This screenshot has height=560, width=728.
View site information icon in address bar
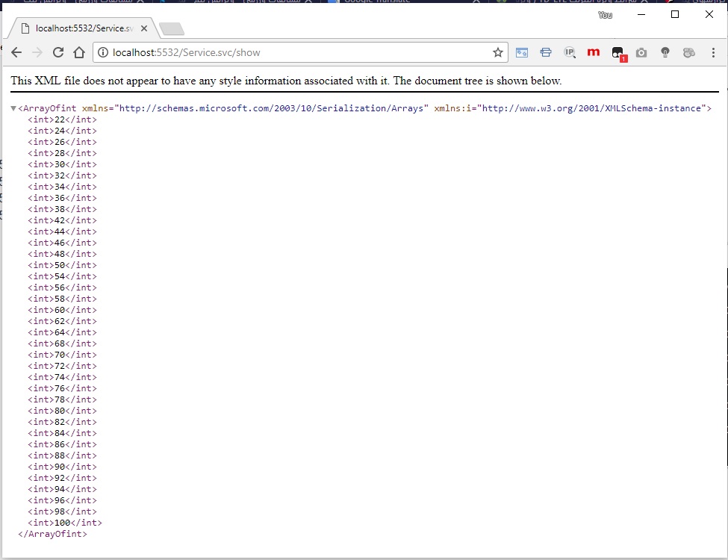click(x=103, y=52)
